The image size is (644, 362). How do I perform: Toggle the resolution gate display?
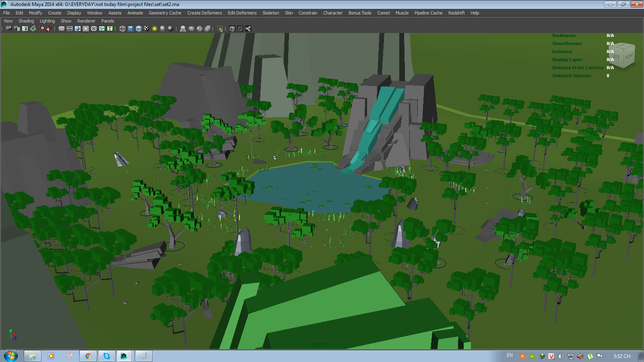pos(78,29)
